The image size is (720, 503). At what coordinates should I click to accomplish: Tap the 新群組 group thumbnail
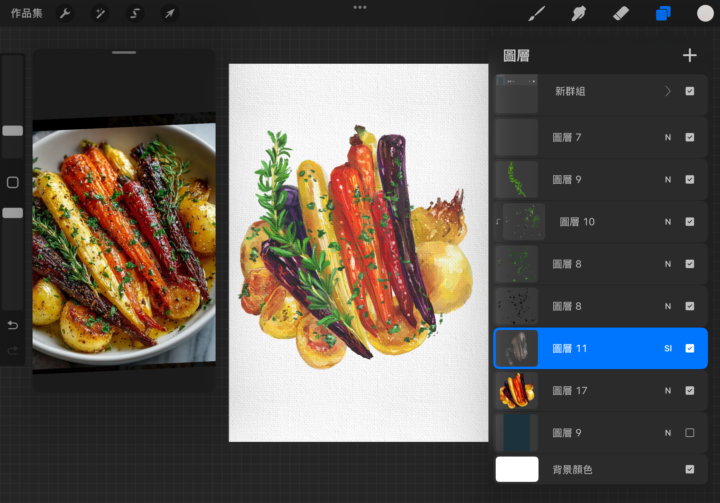(517, 94)
